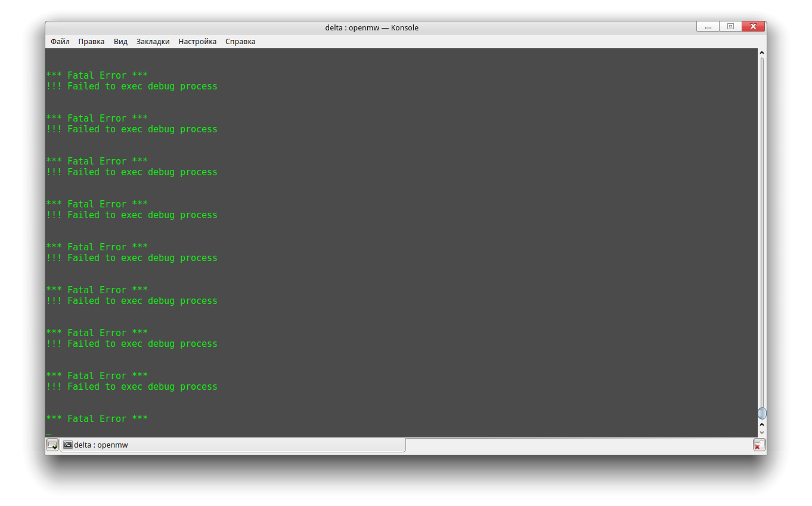Viewport: 812px width, 506px height.
Task: Close the Konsole window
Action: pyautogui.click(x=754, y=27)
